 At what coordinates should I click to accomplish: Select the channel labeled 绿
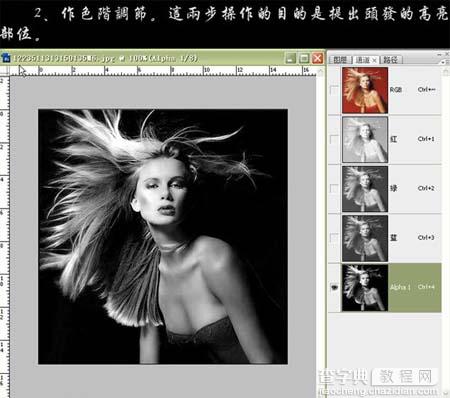click(x=394, y=188)
